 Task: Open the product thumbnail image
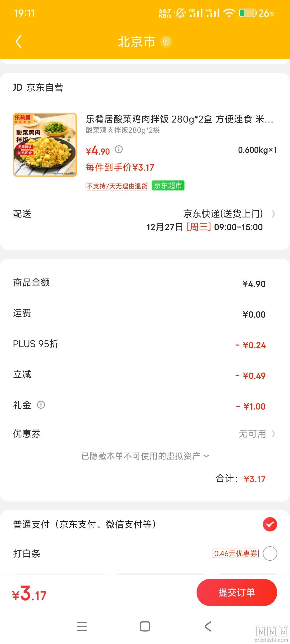45,145
